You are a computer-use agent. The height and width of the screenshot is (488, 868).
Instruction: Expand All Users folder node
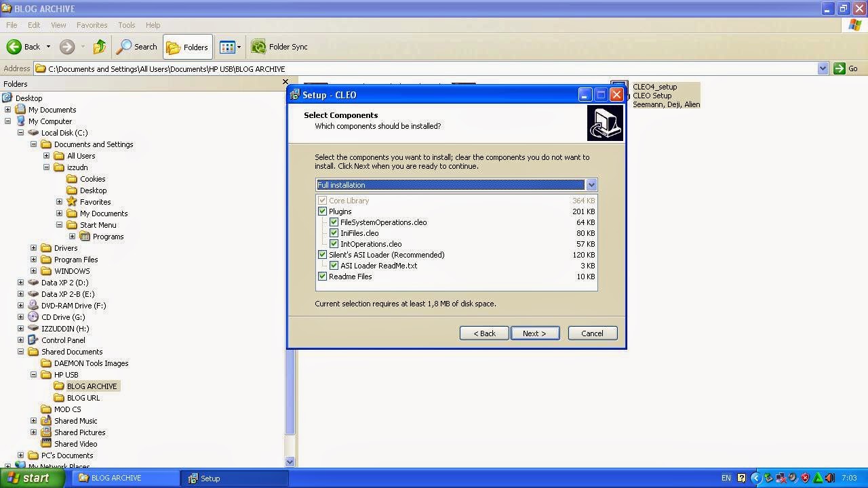pos(46,156)
